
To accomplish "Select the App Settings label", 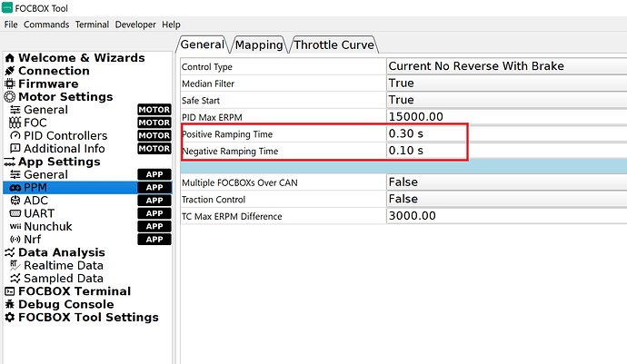I will click(x=59, y=162).
